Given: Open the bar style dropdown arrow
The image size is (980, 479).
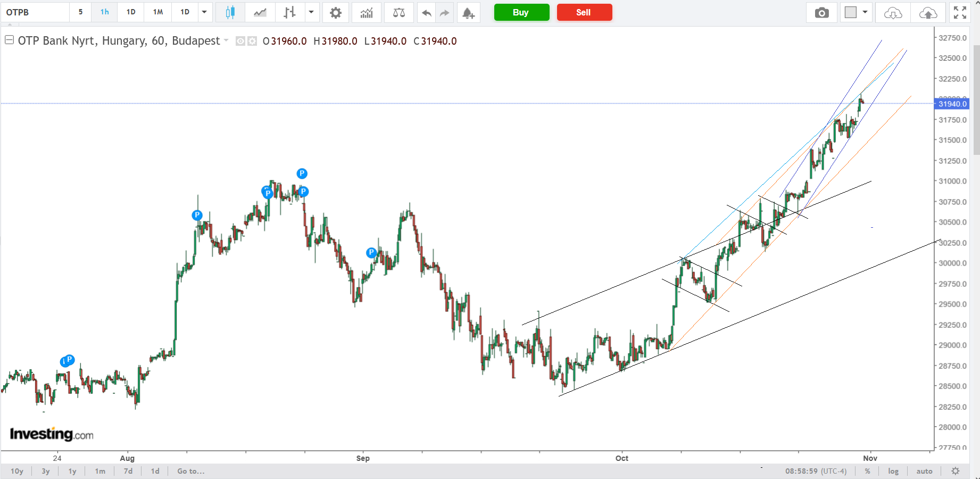Looking at the screenshot, I should tap(311, 12).
